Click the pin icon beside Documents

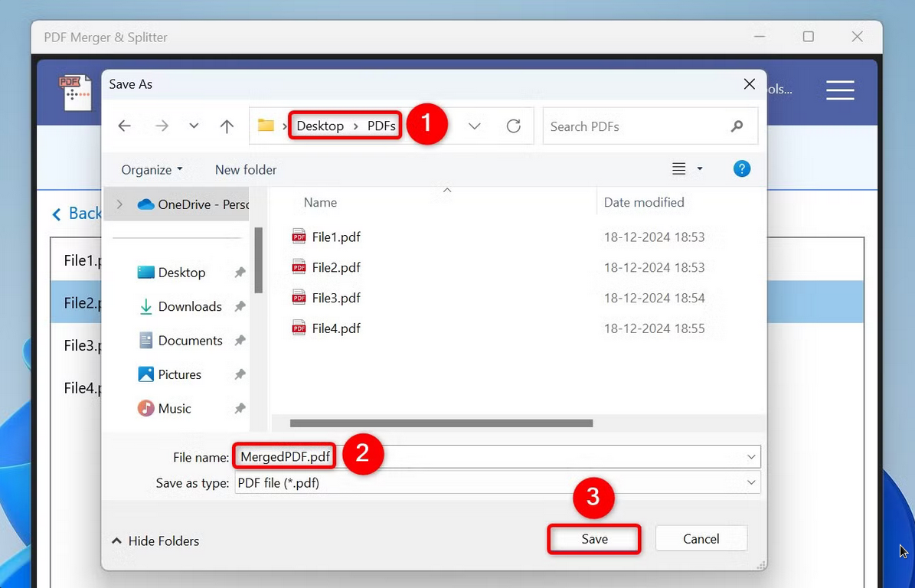[240, 341]
